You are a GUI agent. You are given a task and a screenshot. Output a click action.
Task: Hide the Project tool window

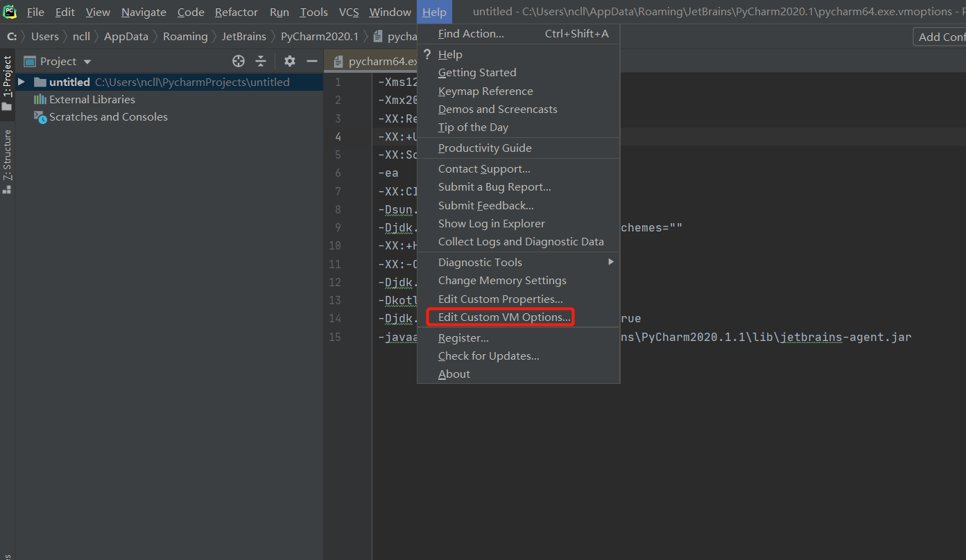312,61
